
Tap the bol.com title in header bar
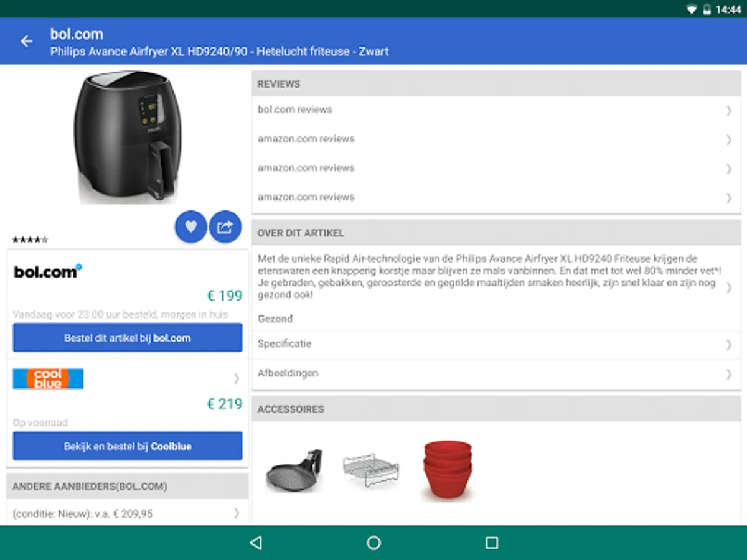click(77, 34)
